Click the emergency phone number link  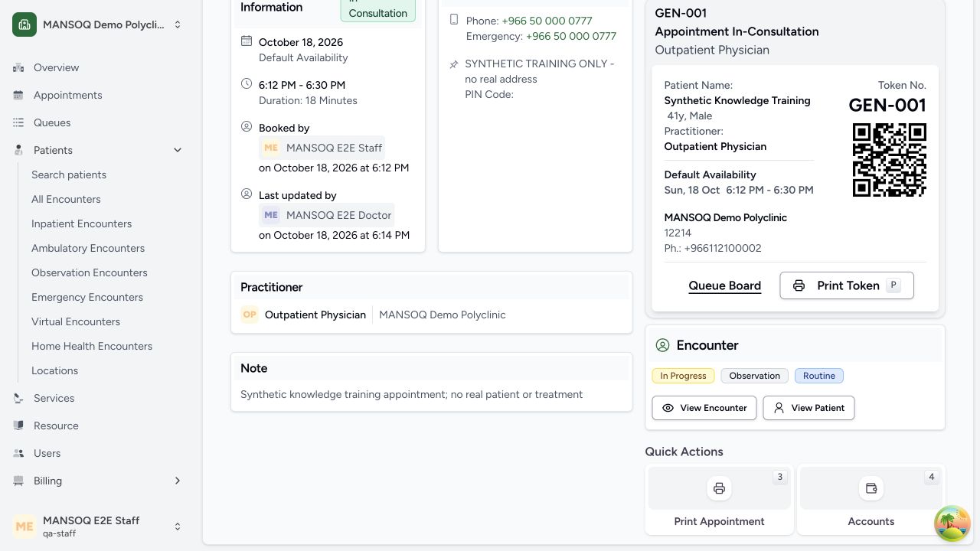click(571, 36)
